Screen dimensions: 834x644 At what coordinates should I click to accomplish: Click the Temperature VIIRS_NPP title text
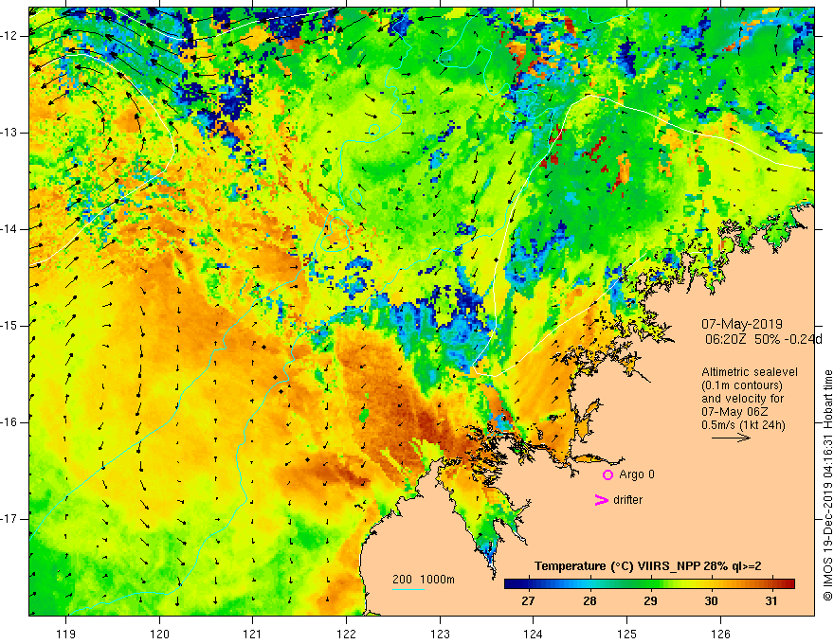(x=648, y=566)
